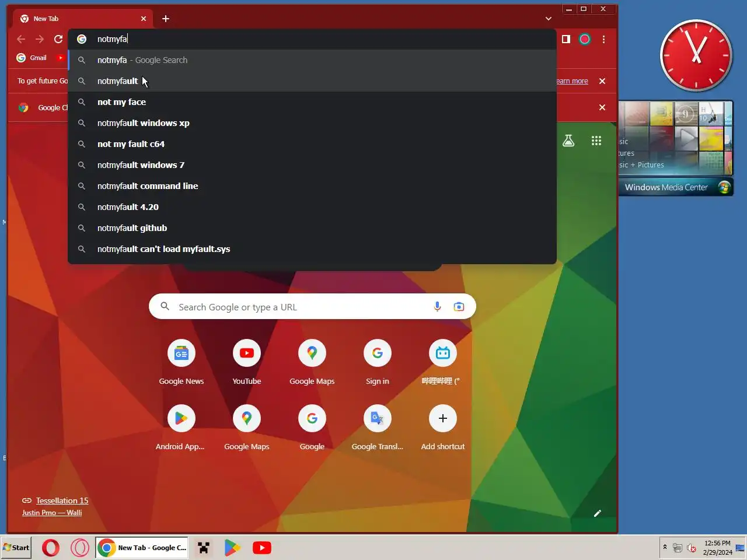Select the 'notmyfa - Google Search' suggestion
The image size is (747, 560).
(312, 60)
